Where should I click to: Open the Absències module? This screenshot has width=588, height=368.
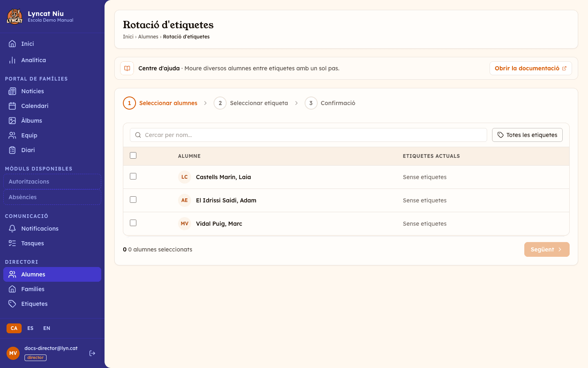click(52, 197)
